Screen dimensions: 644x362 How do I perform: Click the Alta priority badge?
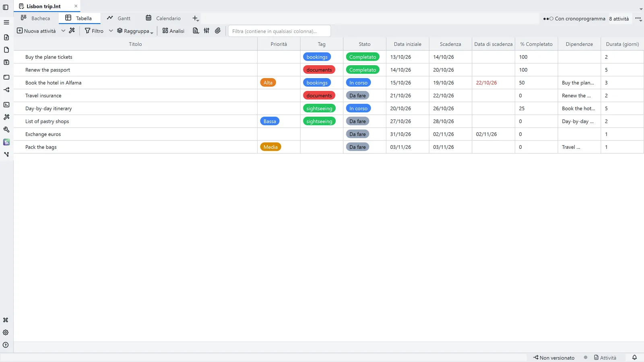click(268, 83)
